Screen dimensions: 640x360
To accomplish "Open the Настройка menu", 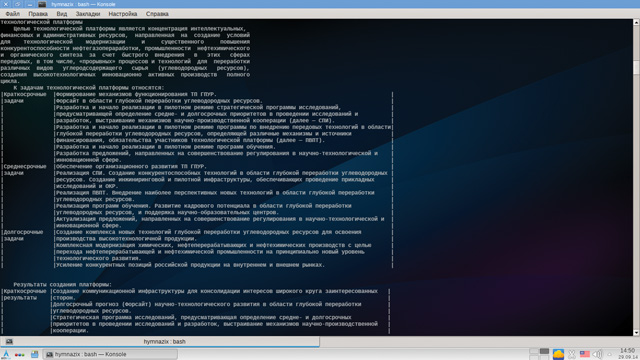I will point(123,14).
